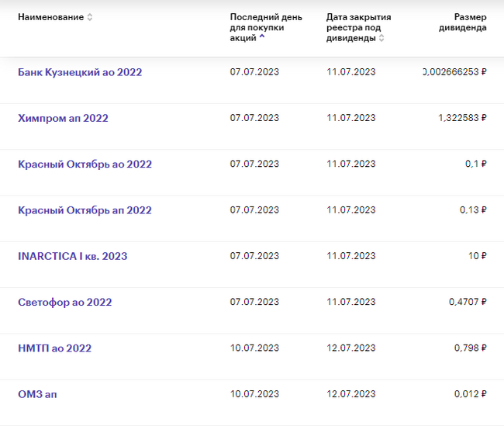Click 10.07.2023 purchase date in НМТП row
Viewport: 504px width, 426px height.
tap(254, 348)
